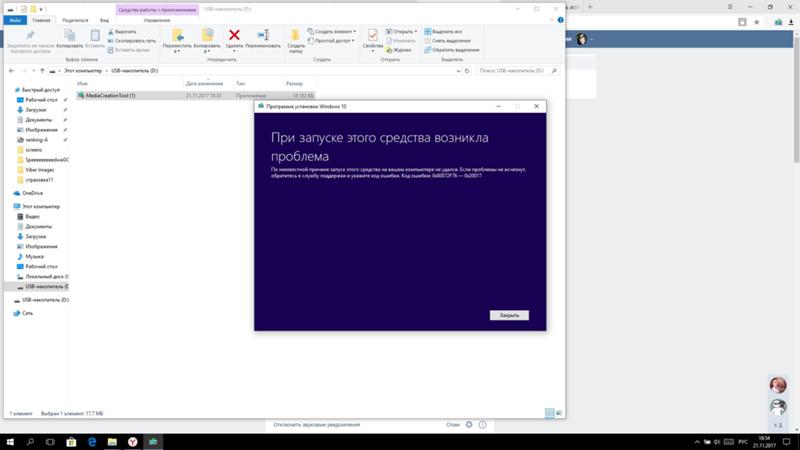Click Этот компьютер in the address path
The height and width of the screenshot is (450, 800).
tap(83, 71)
